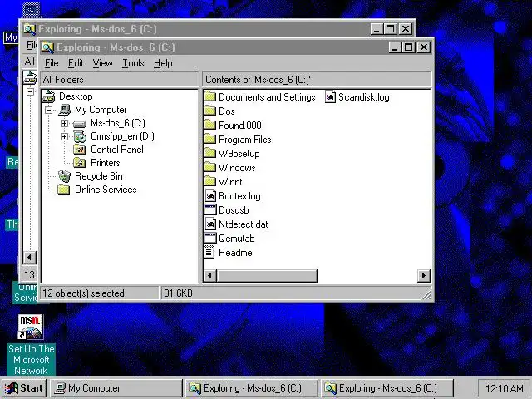Click scroll left arrow in back window
Screen dimensions: 532x399
tap(30, 258)
